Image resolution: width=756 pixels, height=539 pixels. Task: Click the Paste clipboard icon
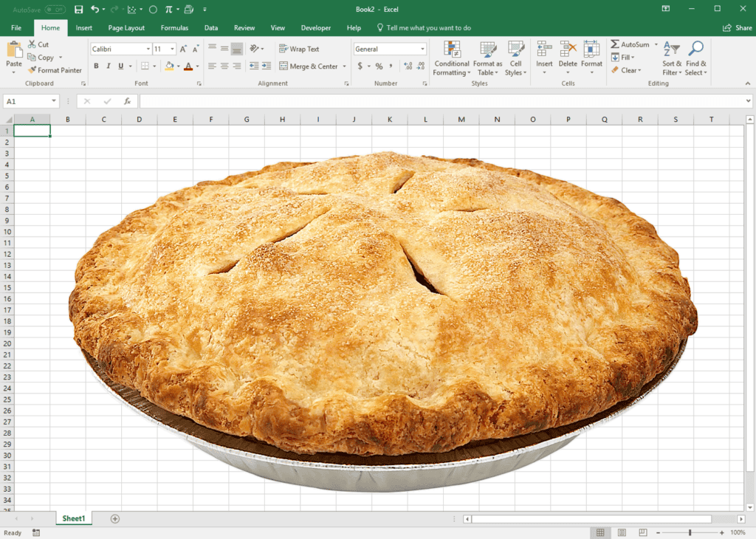tap(14, 49)
